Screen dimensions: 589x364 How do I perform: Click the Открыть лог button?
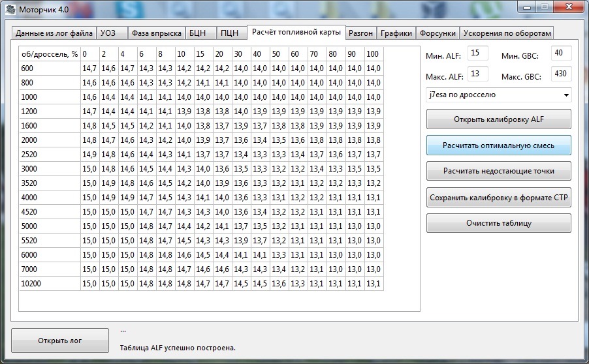tap(60, 341)
